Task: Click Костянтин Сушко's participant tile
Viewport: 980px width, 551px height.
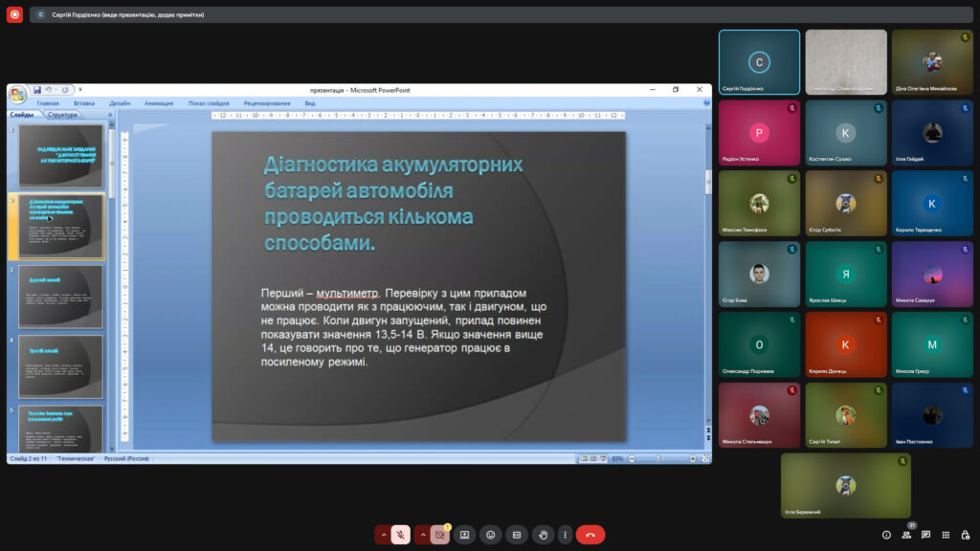Action: [x=846, y=132]
